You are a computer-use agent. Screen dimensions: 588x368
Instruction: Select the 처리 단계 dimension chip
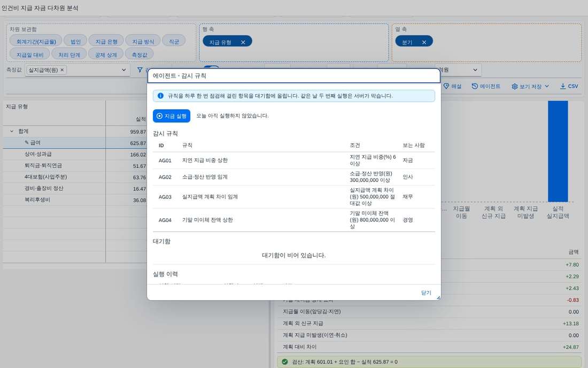pos(69,55)
